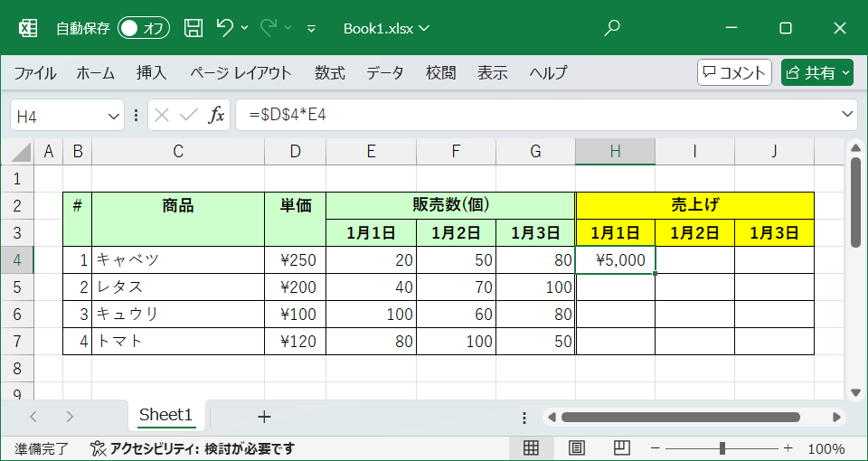Switch to Page Layout view icon
Screen dimensions: 868x461
[577, 448]
